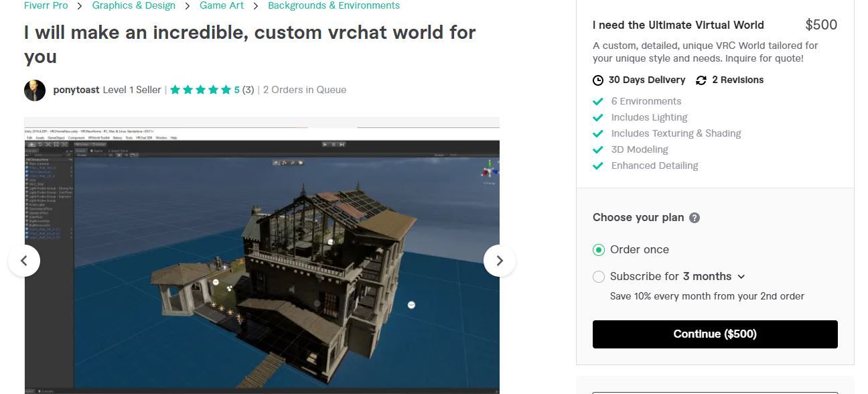This screenshot has width=868, height=394.
Task: Select the Order once radio option
Action: [599, 249]
